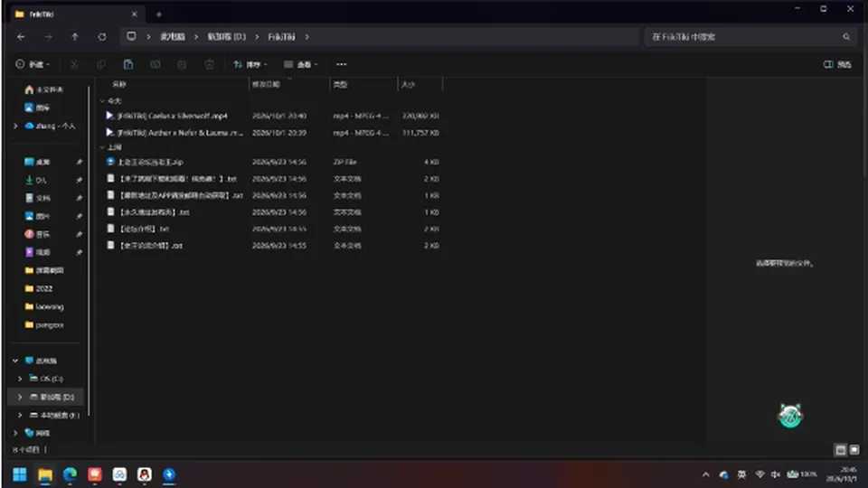Click the Rename icon in the toolbar
Screen dimensions: 868x488
point(155,64)
